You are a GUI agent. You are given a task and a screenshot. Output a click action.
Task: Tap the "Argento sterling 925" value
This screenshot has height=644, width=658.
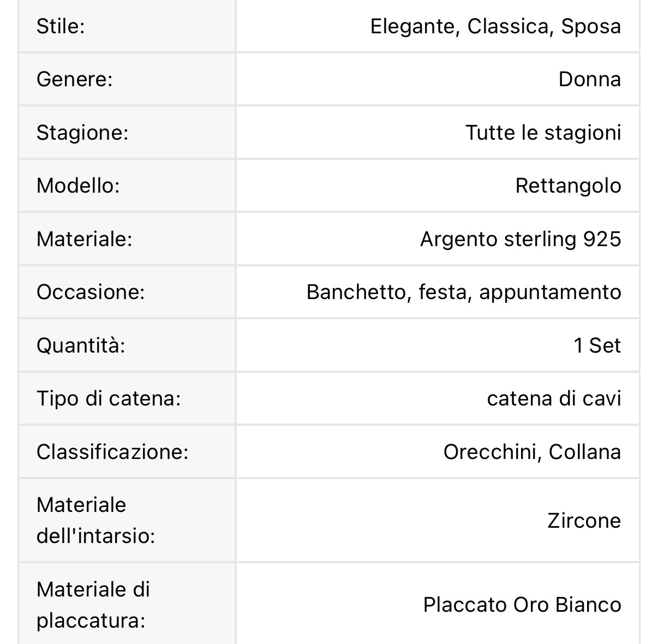pos(521,239)
